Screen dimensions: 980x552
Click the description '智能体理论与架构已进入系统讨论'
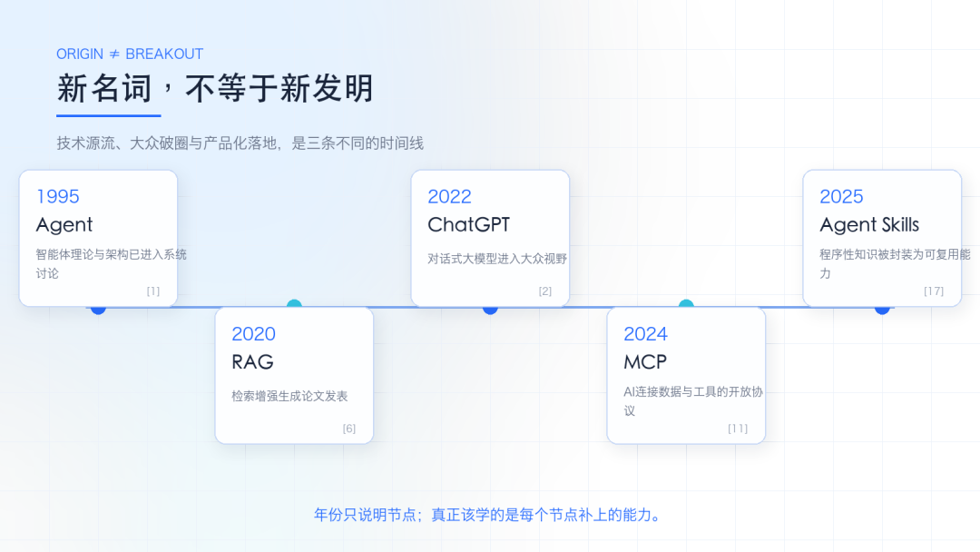click(x=112, y=264)
